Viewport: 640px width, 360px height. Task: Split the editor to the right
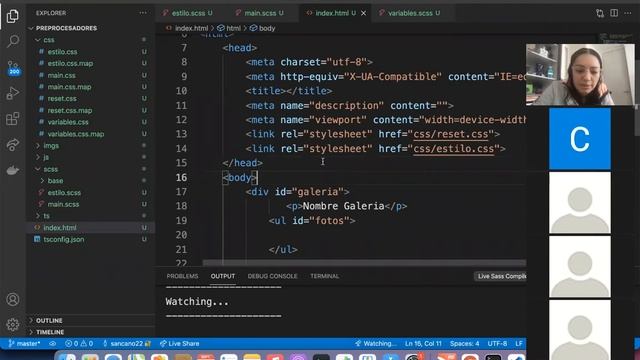(x=614, y=13)
